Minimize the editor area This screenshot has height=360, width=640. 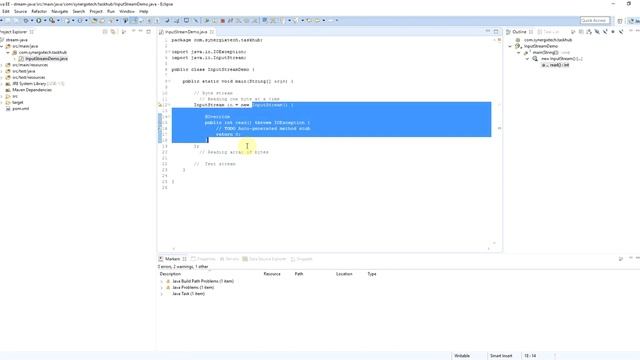488,31
